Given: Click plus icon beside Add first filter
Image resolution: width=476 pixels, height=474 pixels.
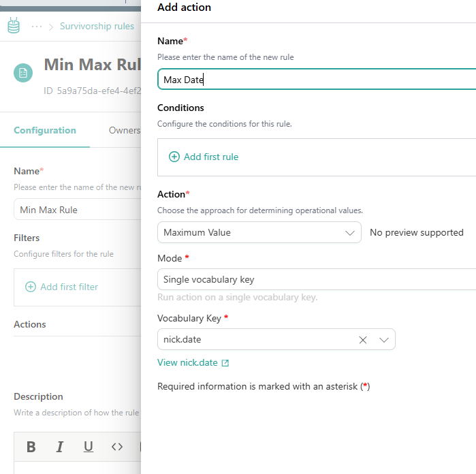Looking at the screenshot, I should pos(31,287).
